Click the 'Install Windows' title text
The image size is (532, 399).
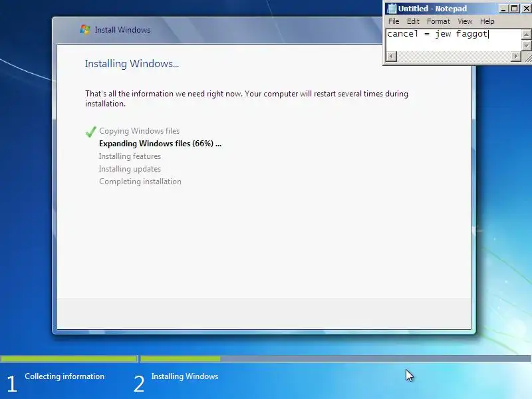tap(122, 30)
